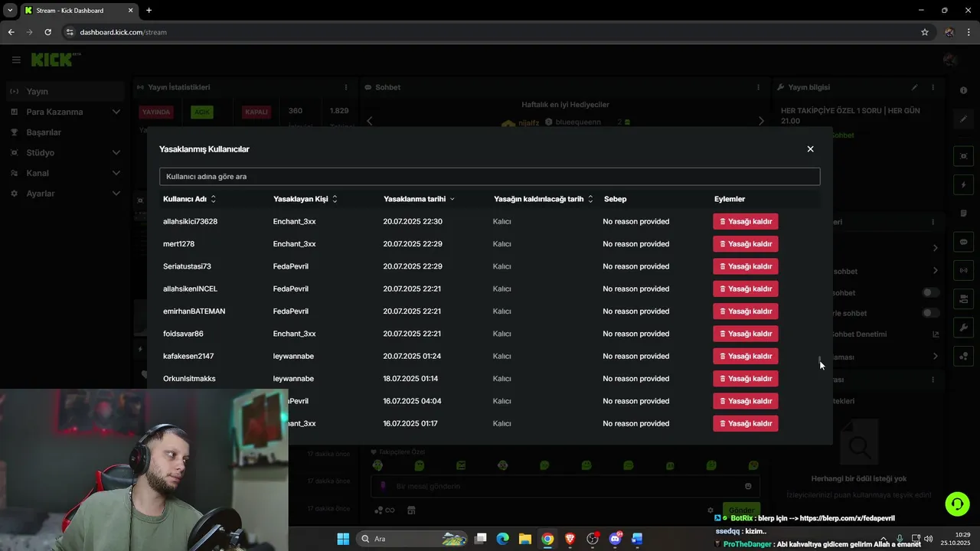The height and width of the screenshot is (551, 980).
Task: Edit Yayın bilgisi with the pencil icon
Action: click(x=914, y=87)
